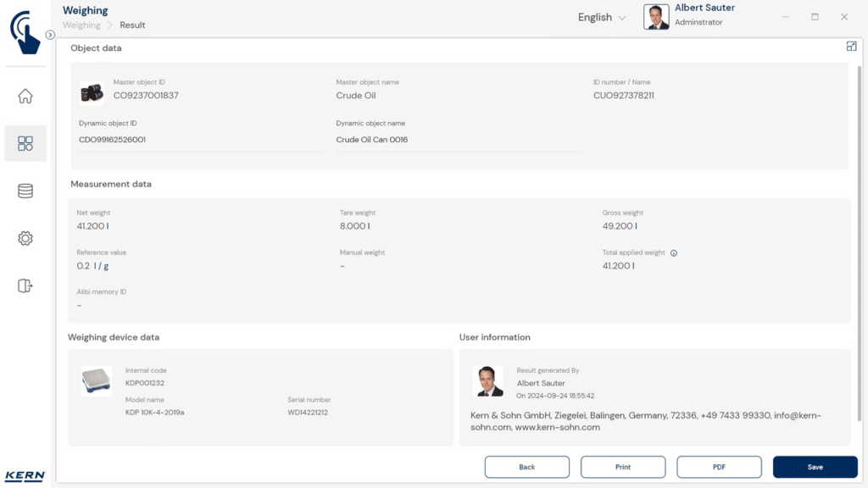Click the Crude Oil object thumbnail
Image resolution: width=868 pixels, height=488 pixels.
(92, 91)
